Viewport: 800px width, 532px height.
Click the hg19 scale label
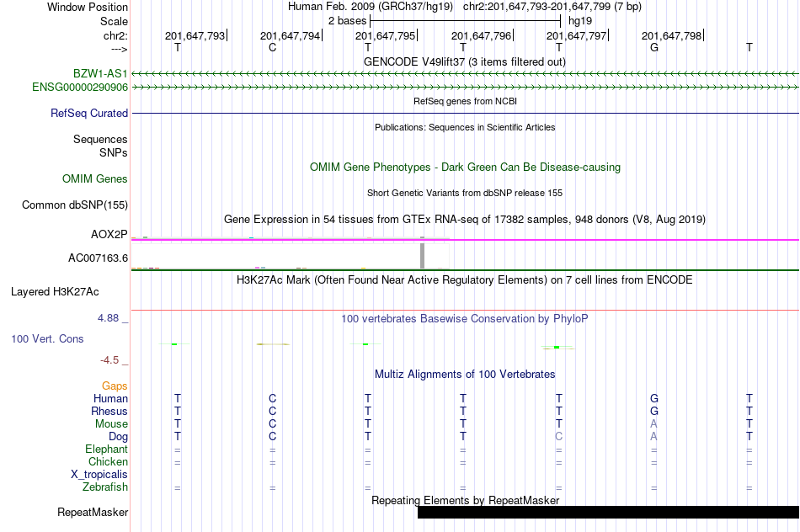tap(580, 21)
